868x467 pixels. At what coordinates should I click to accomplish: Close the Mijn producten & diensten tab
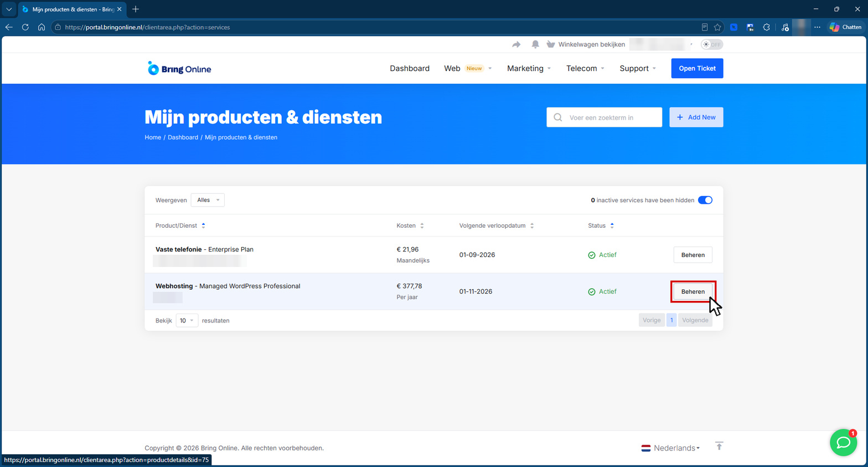(119, 9)
